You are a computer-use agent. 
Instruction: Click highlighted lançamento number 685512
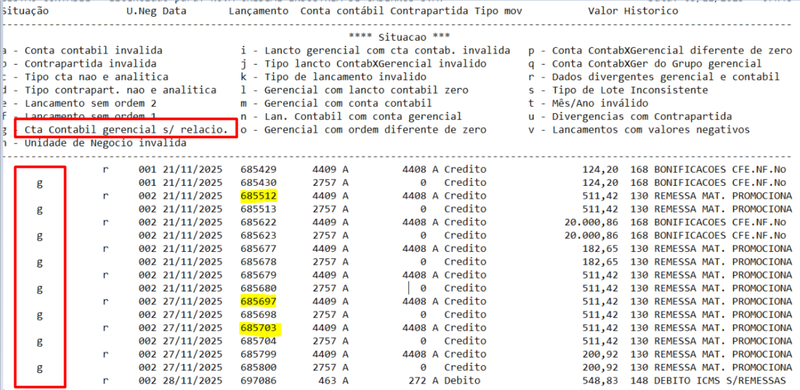259,196
